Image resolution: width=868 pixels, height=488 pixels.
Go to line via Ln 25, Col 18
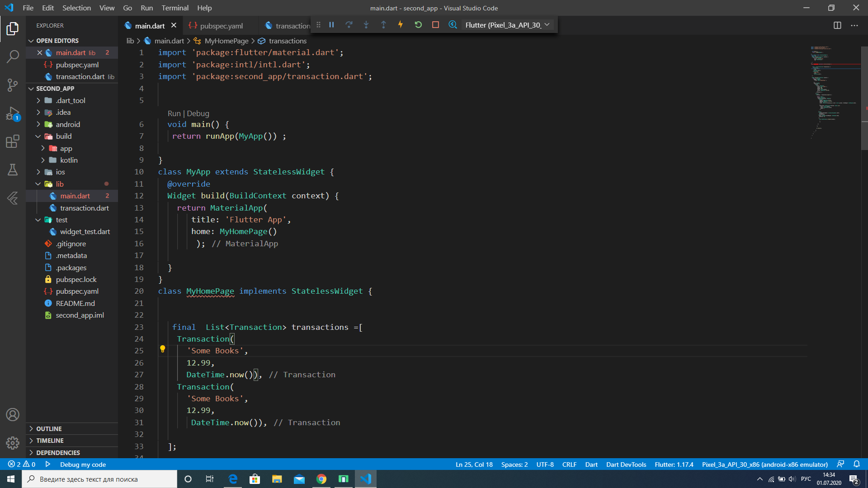click(474, 464)
